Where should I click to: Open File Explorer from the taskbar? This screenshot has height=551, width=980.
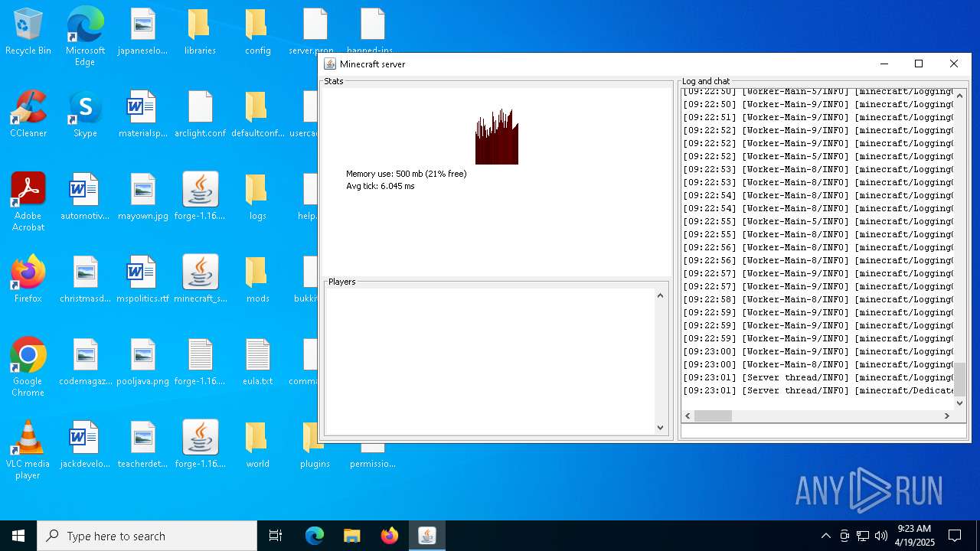click(x=352, y=536)
